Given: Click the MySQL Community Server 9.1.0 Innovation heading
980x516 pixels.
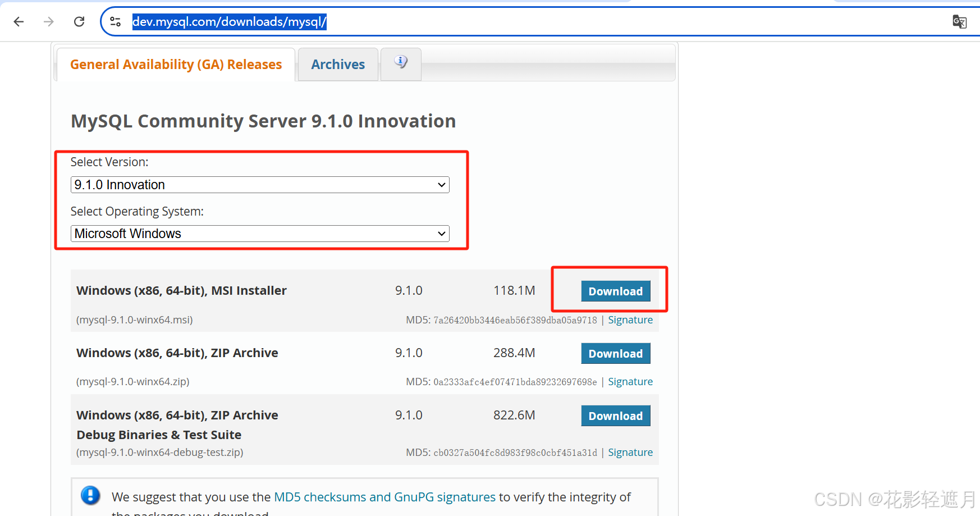Looking at the screenshot, I should [263, 121].
